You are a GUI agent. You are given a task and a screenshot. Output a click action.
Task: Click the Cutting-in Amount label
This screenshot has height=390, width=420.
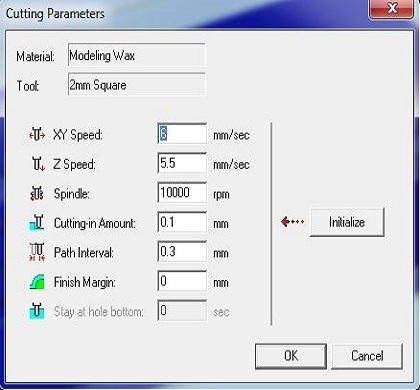tap(95, 223)
